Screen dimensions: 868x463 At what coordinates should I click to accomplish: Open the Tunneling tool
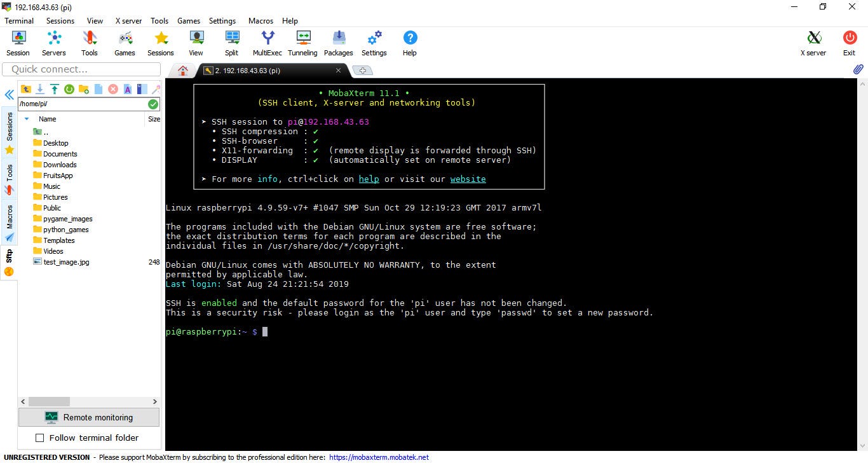(302, 43)
